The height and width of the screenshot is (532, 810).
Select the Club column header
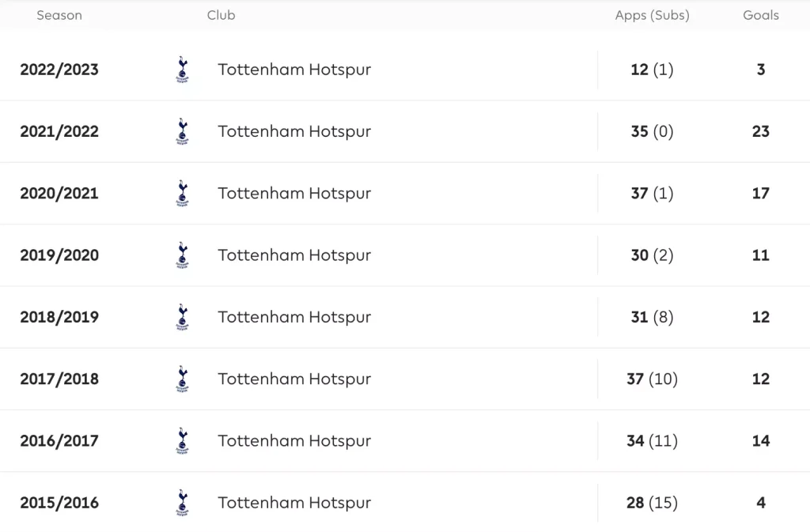(x=221, y=16)
